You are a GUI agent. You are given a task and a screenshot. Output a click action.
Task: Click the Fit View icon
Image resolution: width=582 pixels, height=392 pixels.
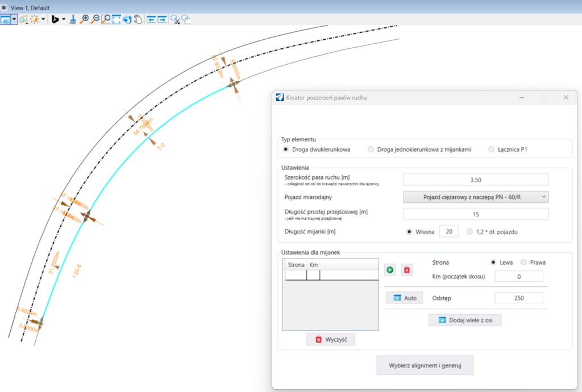coord(117,19)
